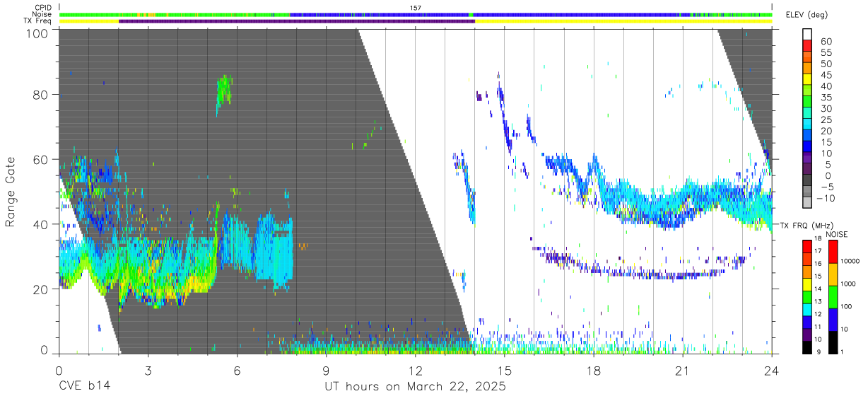868x401 pixels.
Task: Click the 16 value on TX FRQ scale
Action: [x=817, y=263]
